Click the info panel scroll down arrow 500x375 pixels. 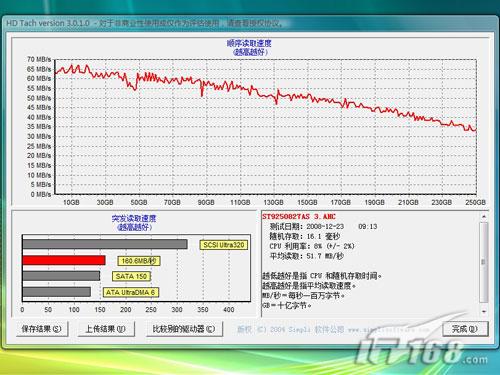coord(484,311)
